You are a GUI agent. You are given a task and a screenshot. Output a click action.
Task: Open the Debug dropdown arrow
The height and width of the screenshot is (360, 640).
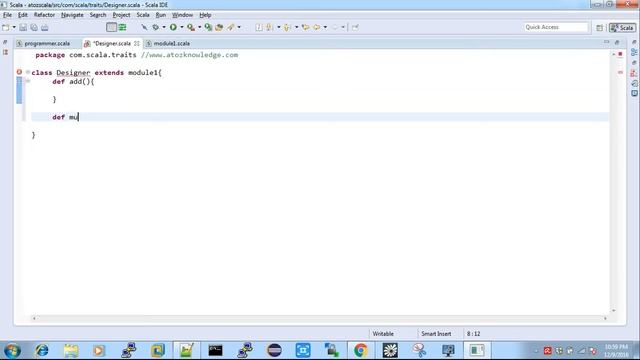point(164,27)
